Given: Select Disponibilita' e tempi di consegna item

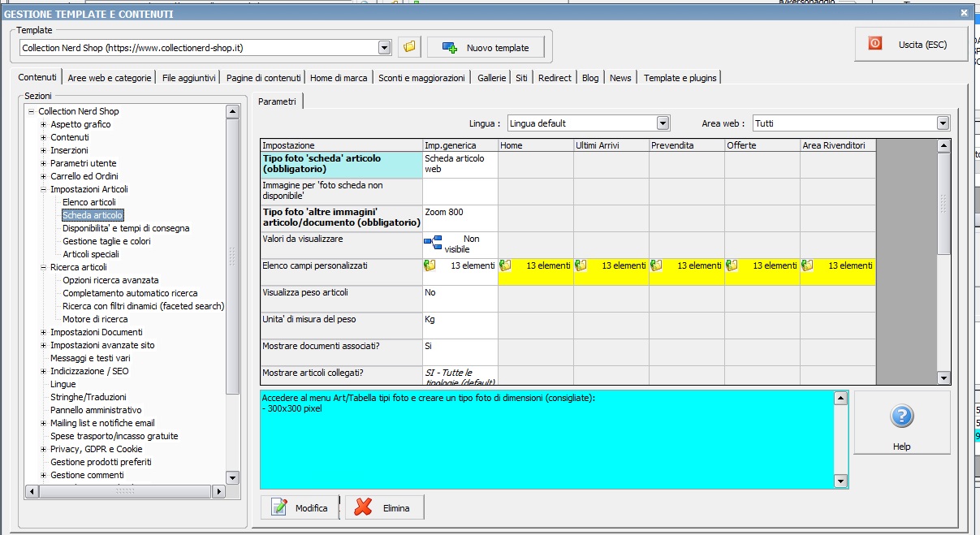Looking at the screenshot, I should pyautogui.click(x=126, y=228).
